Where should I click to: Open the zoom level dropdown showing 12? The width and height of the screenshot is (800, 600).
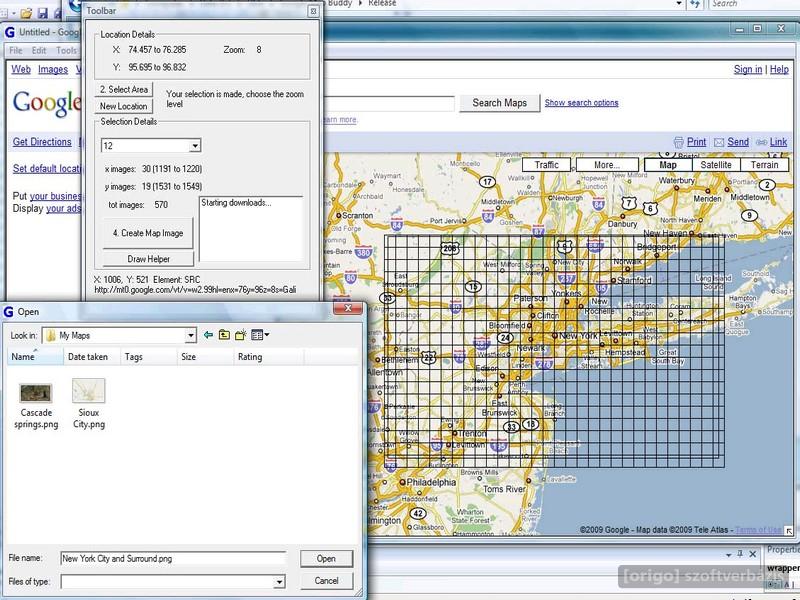point(194,146)
